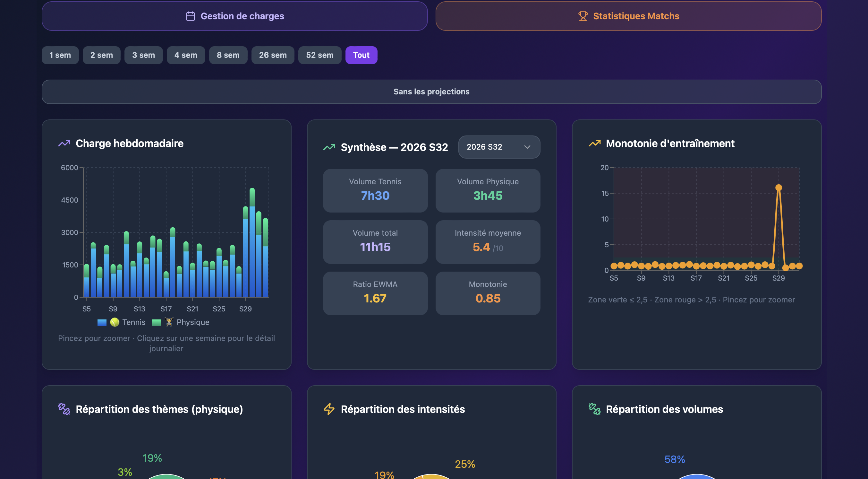Click the green trend icon beside Synthèse
Image resolution: width=868 pixels, height=479 pixels.
point(329,147)
